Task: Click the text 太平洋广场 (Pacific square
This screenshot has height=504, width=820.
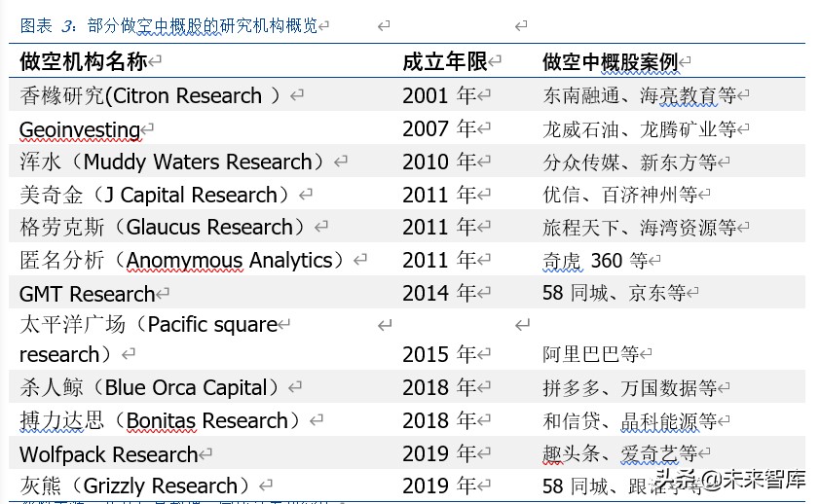Action: 149,324
